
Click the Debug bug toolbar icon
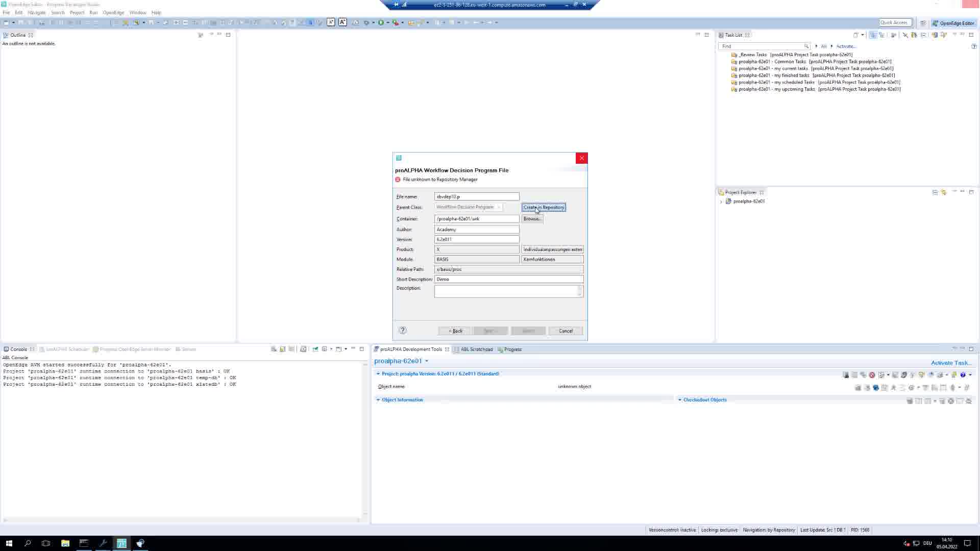(x=366, y=22)
